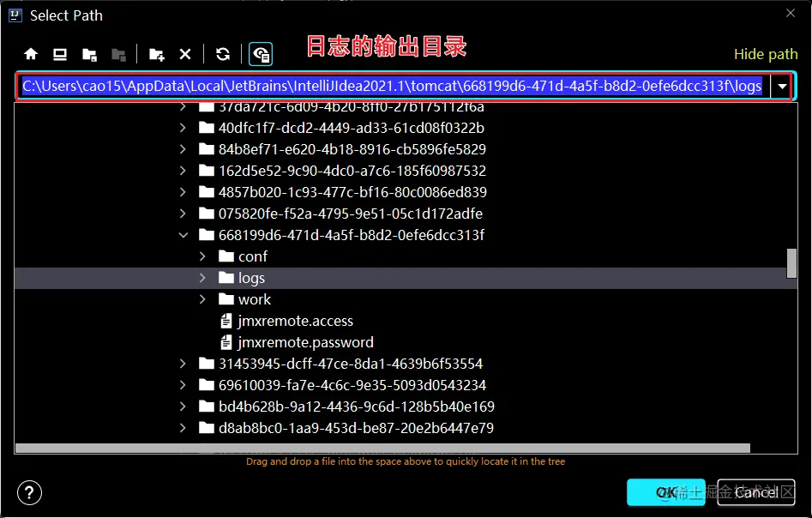Select folder name 162d5e52-9c90-4dc0-a7c6-185f60987532

(x=352, y=171)
